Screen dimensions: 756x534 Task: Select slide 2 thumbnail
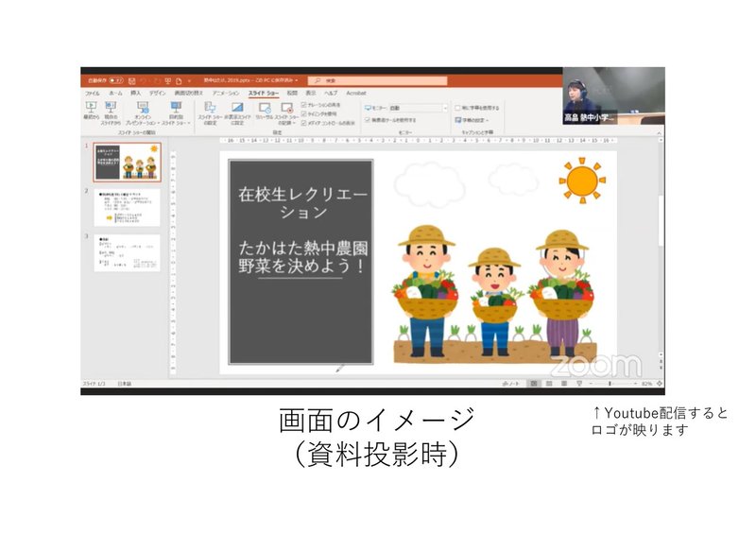[x=128, y=207]
